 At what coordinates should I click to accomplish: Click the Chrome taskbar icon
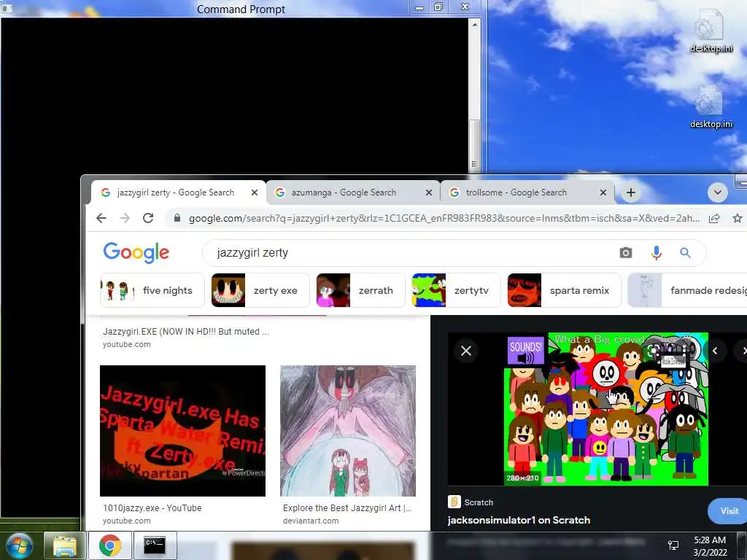point(110,545)
